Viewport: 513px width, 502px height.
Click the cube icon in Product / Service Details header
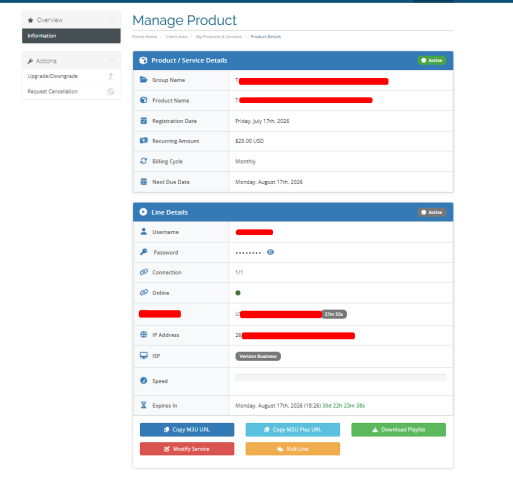143,60
